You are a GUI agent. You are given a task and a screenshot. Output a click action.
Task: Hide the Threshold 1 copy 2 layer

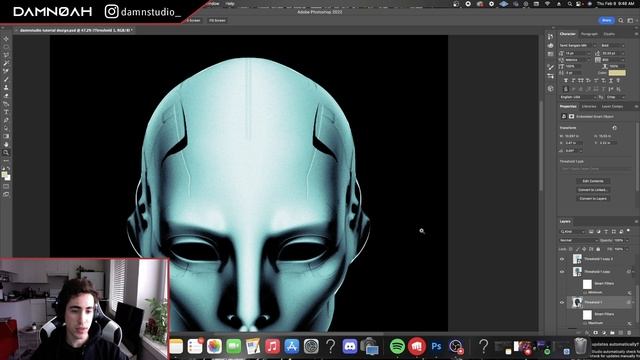[562, 259]
